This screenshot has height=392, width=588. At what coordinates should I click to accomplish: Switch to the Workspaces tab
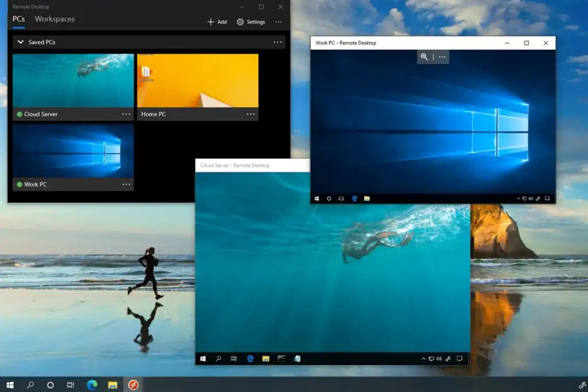[x=54, y=19]
